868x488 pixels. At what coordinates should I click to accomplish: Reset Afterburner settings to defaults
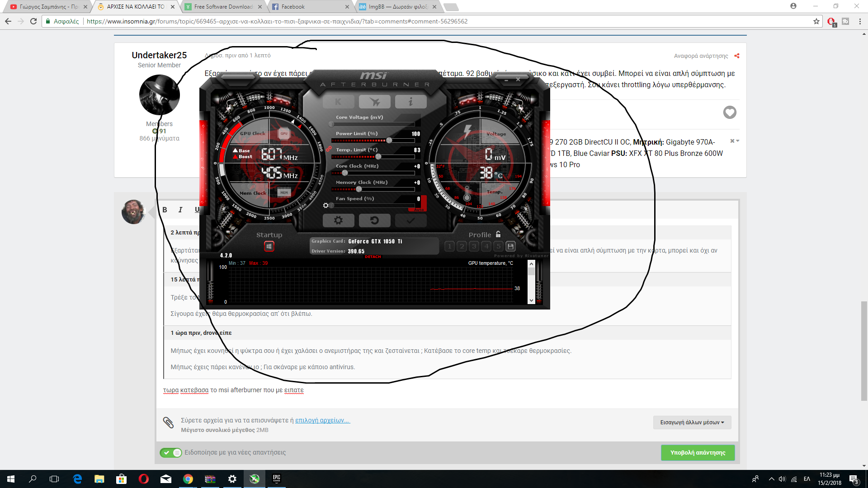(374, 221)
